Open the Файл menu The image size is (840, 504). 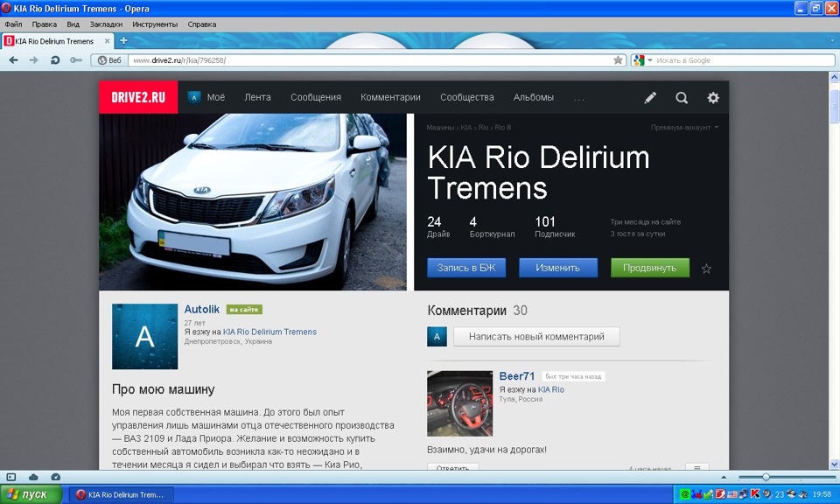(13, 24)
